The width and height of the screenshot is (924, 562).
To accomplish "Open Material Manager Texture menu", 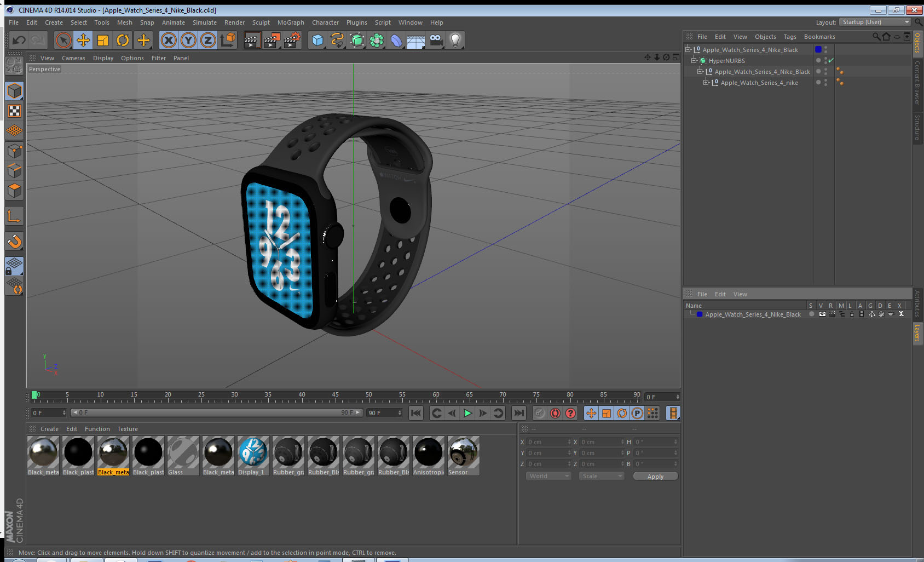I will click(128, 429).
